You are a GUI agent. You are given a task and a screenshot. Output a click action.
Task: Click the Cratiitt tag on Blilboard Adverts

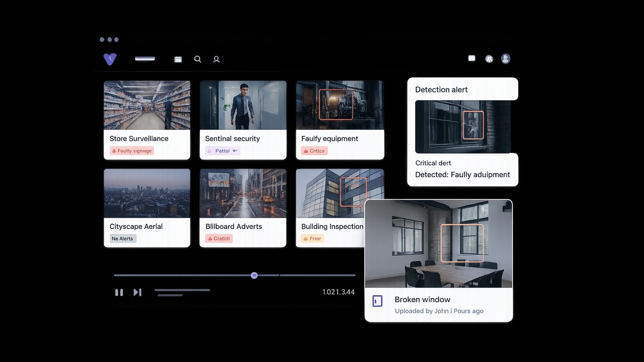[219, 239]
